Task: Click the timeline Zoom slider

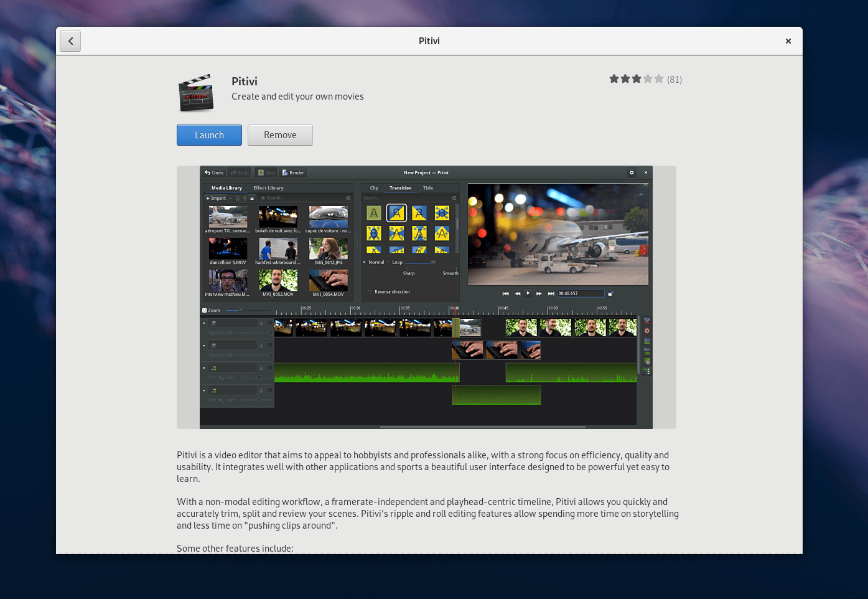Action: pyautogui.click(x=249, y=310)
